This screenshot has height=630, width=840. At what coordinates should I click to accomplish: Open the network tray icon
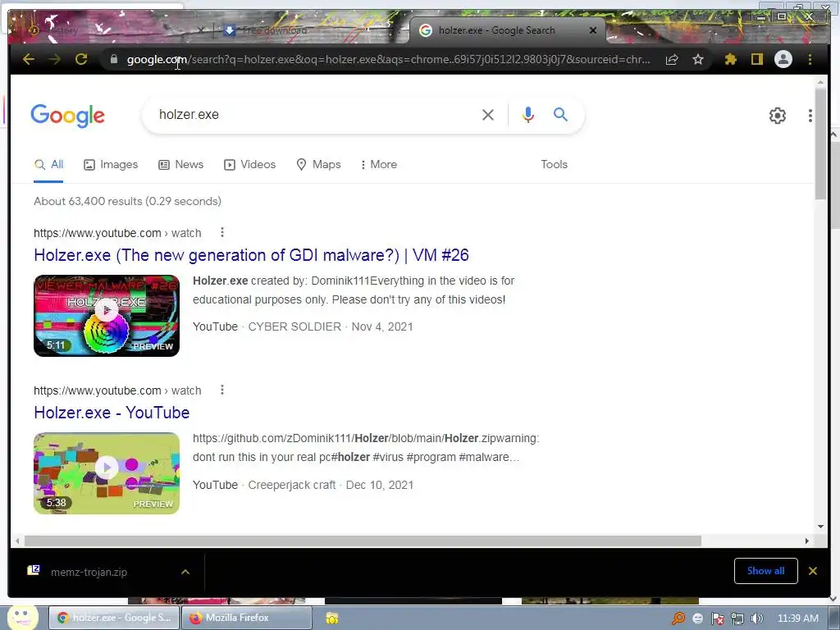coord(737,619)
